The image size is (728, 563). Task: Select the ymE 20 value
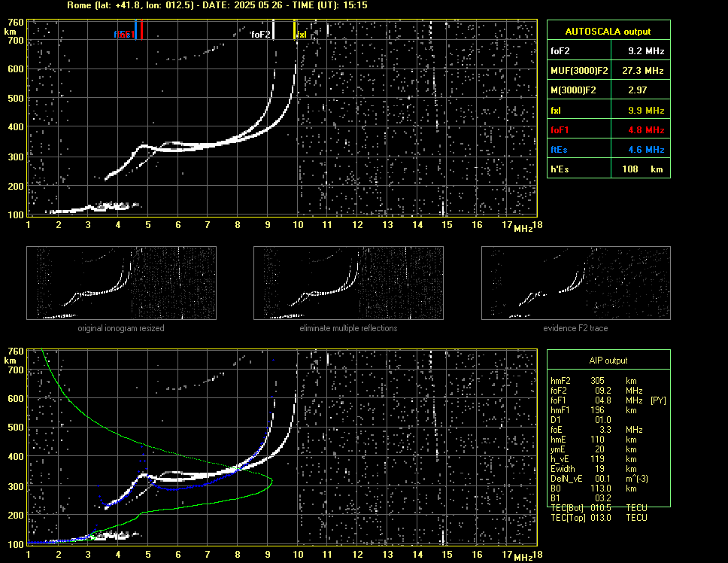tap(600, 449)
